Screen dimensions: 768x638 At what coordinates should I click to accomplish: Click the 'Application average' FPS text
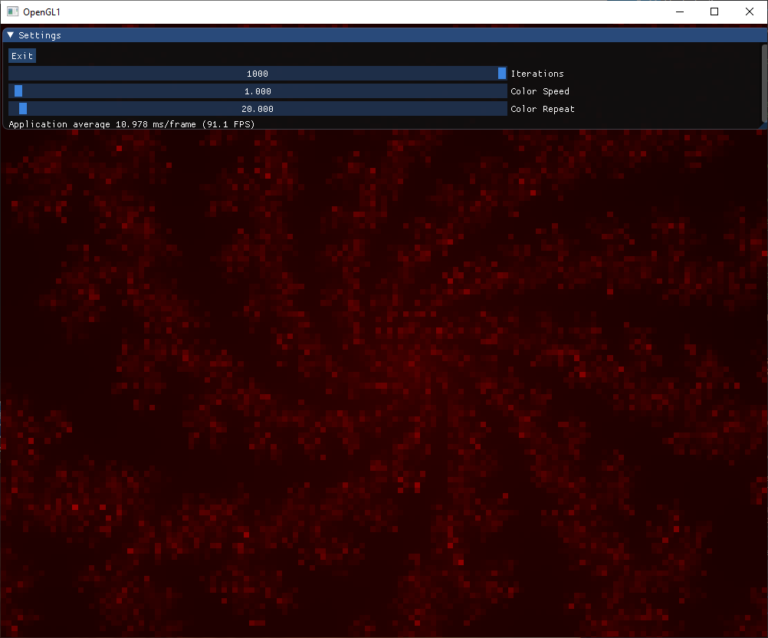pyautogui.click(x=132, y=124)
